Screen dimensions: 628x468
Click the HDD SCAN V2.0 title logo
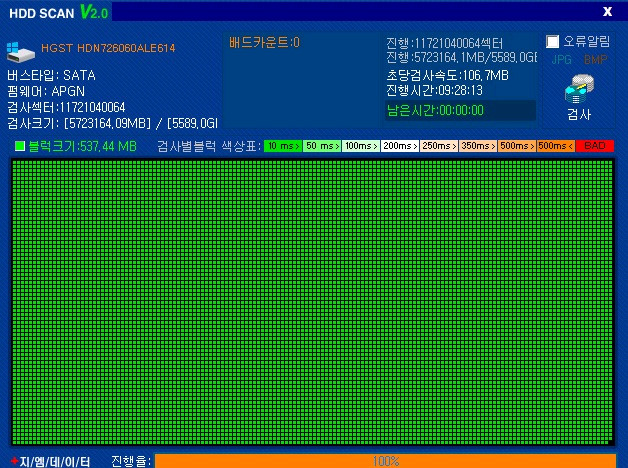click(x=58, y=12)
